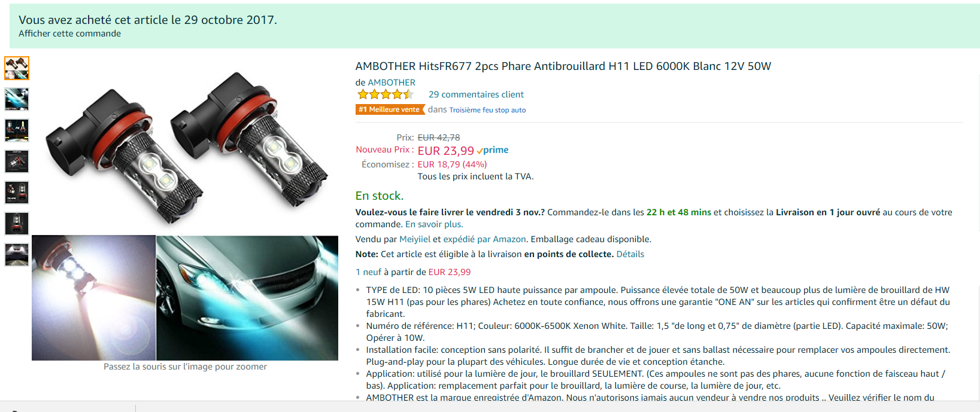The width and height of the screenshot is (980, 412).
Task: Click the Prime logo next to price
Action: click(493, 150)
